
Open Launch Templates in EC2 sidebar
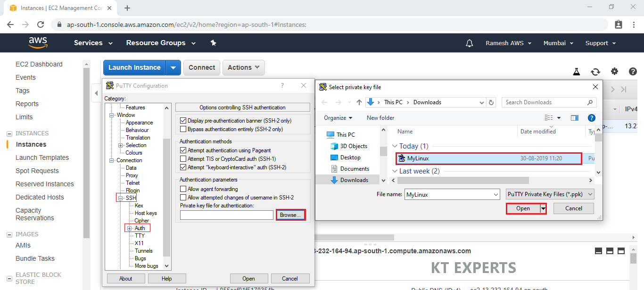(x=42, y=157)
